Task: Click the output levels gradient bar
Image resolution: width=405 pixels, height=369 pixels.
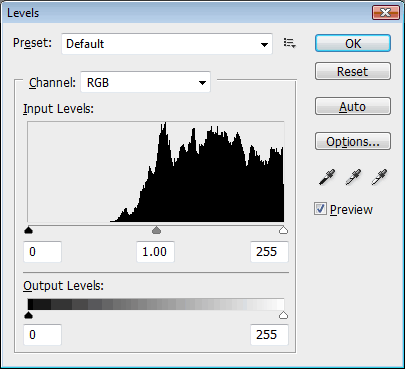Action: pos(156,305)
